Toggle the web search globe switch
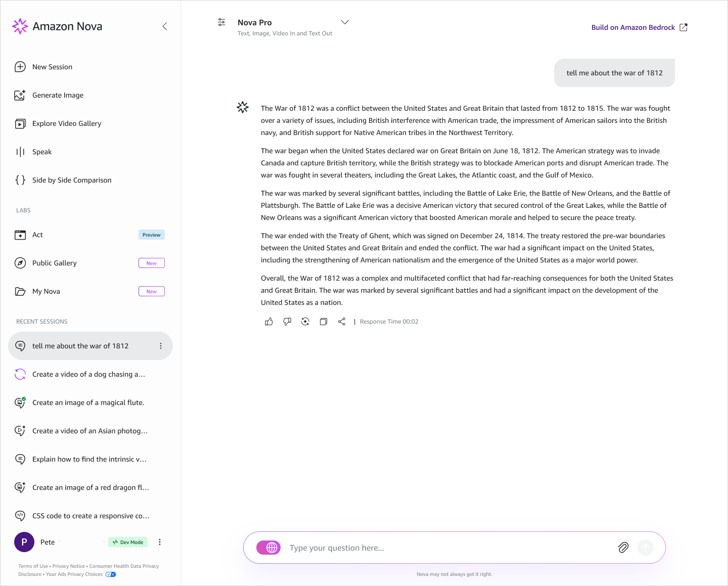The height and width of the screenshot is (586, 728). pyautogui.click(x=268, y=548)
